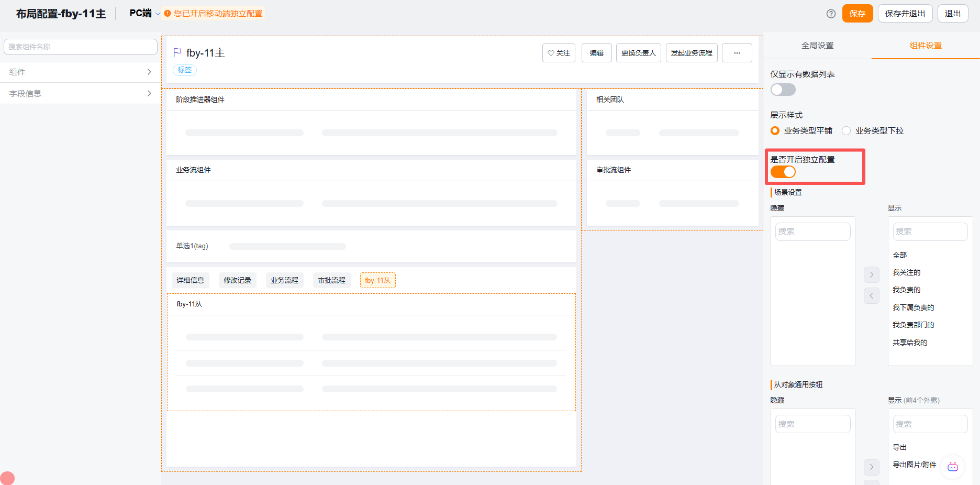
Task: Select 我关注的 in the 显示 list
Action: [x=906, y=272]
